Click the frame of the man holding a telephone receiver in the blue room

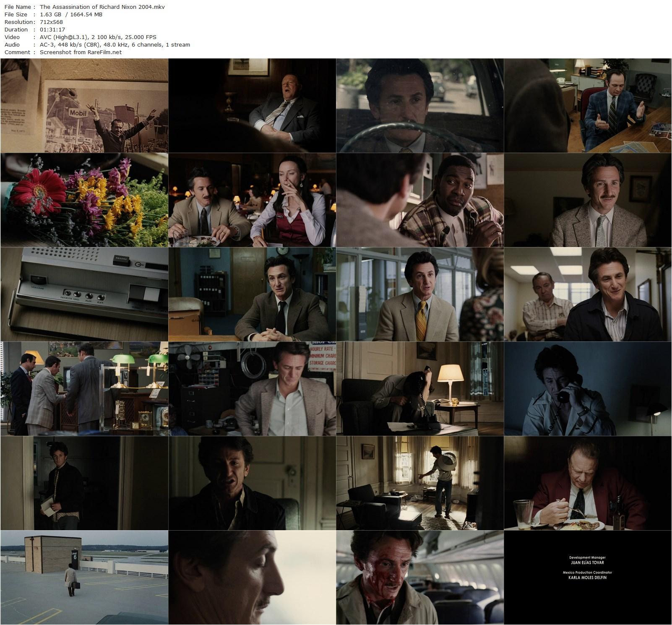[x=588, y=389]
